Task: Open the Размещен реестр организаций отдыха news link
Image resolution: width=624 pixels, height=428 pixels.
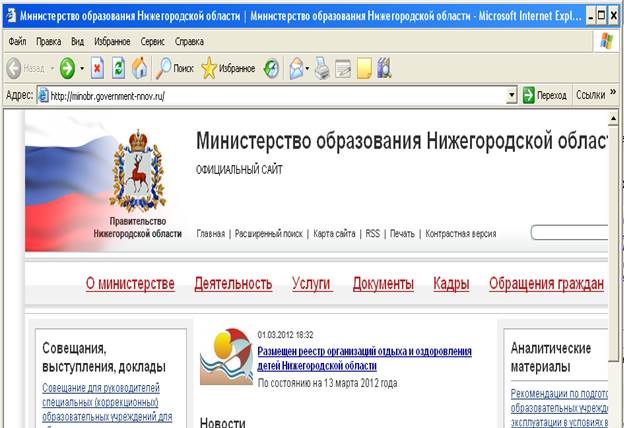Action: [365, 358]
